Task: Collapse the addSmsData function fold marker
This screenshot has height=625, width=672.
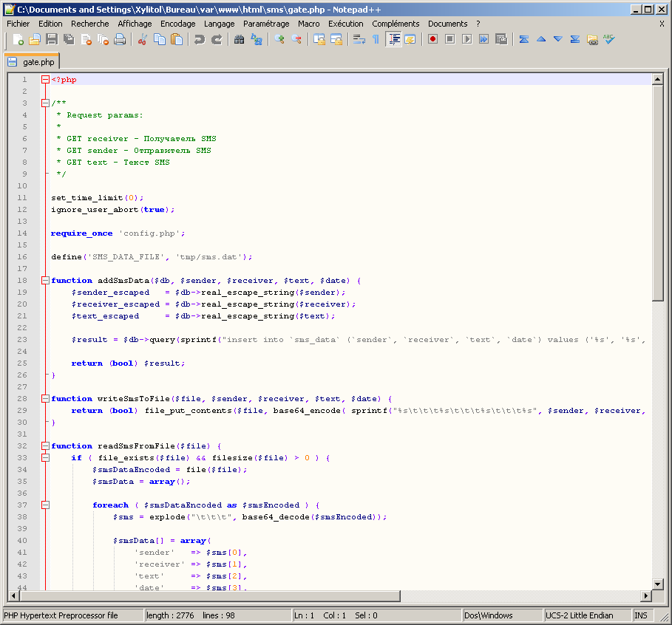Action: tap(45, 281)
